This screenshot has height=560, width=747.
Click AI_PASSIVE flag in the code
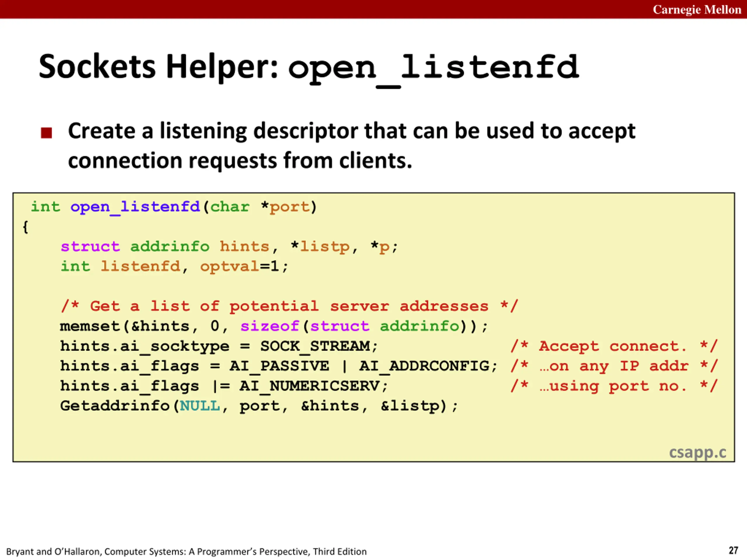point(279,366)
